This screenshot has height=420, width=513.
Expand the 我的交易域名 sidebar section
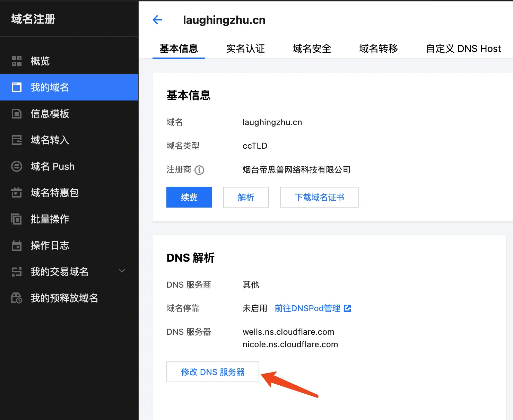pyautogui.click(x=122, y=271)
